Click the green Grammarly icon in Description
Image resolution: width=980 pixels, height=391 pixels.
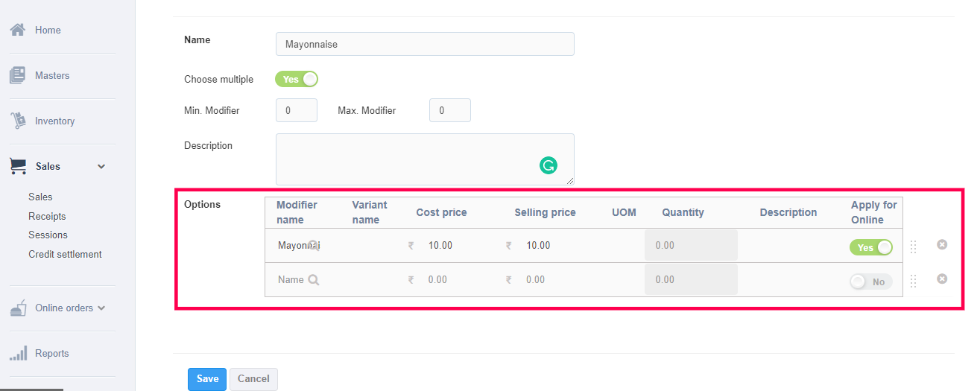click(x=548, y=165)
